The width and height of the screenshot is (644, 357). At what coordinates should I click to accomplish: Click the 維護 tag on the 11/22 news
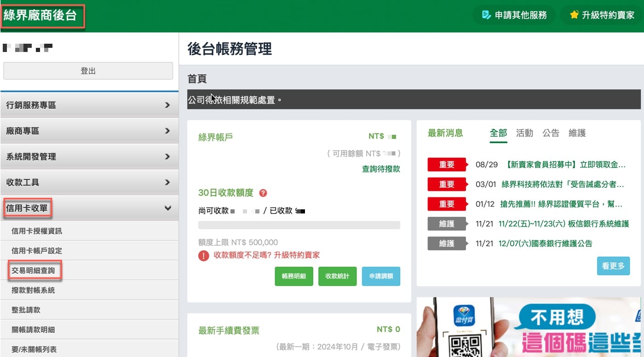pyautogui.click(x=447, y=224)
